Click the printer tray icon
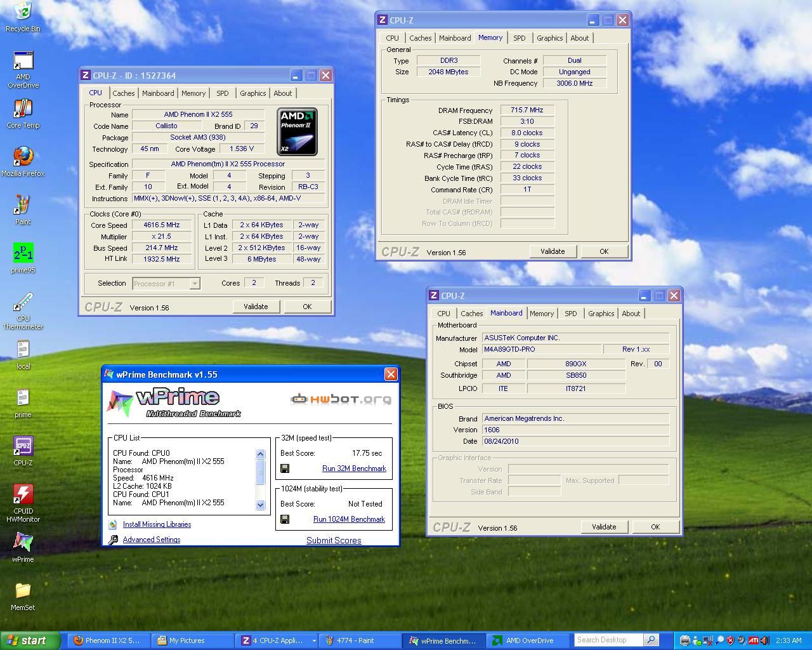The image size is (812, 650). (x=685, y=640)
